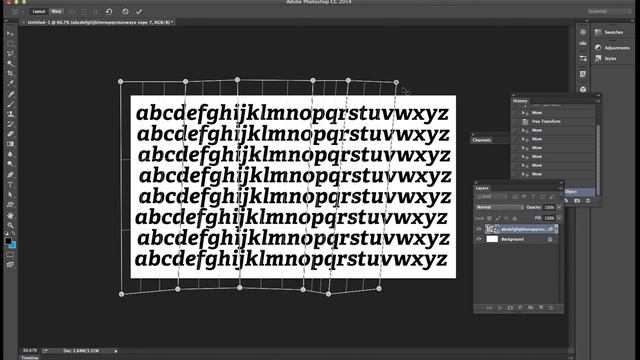Create a new group in Layers panel
The width and height of the screenshot is (640, 360).
(531, 307)
